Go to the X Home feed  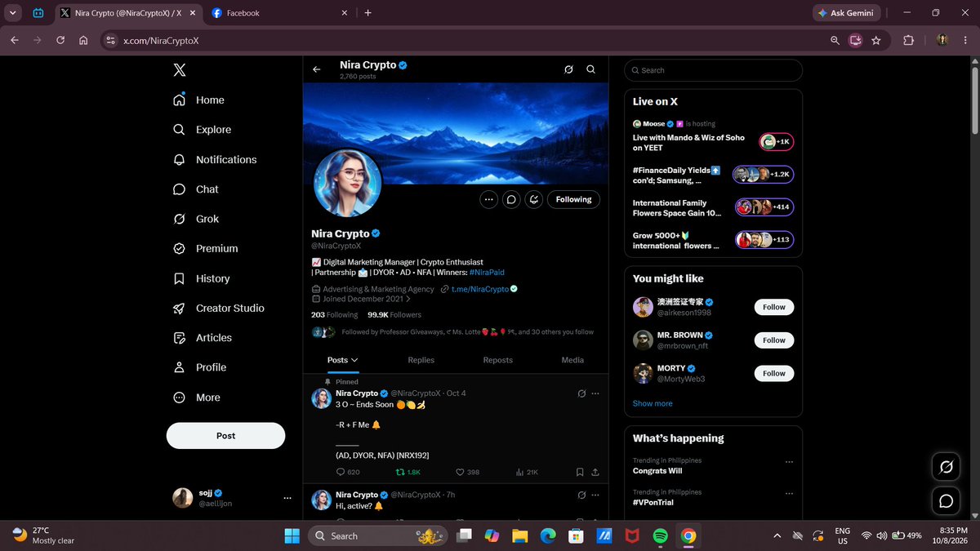click(x=198, y=100)
